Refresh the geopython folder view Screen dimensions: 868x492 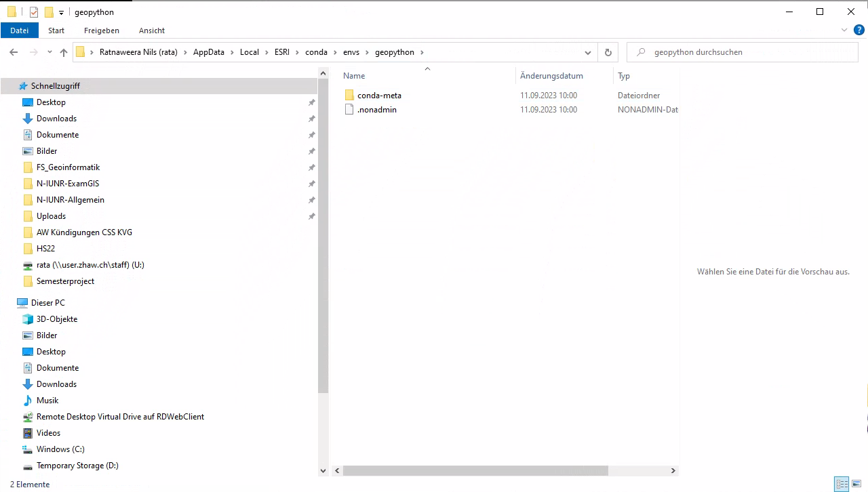pos(608,52)
